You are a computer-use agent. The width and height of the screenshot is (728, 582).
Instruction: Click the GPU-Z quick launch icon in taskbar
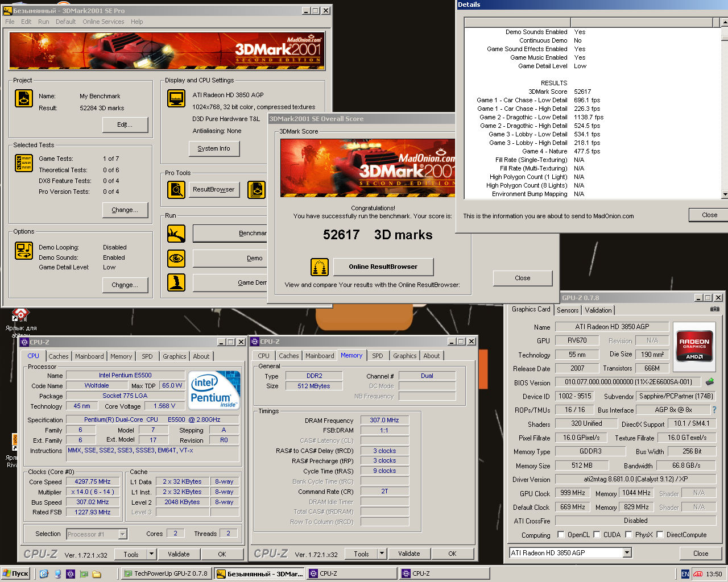pyautogui.click(x=84, y=574)
